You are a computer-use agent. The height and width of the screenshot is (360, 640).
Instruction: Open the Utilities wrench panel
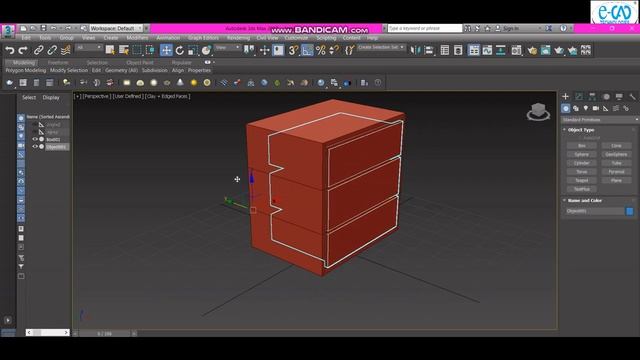632,96
